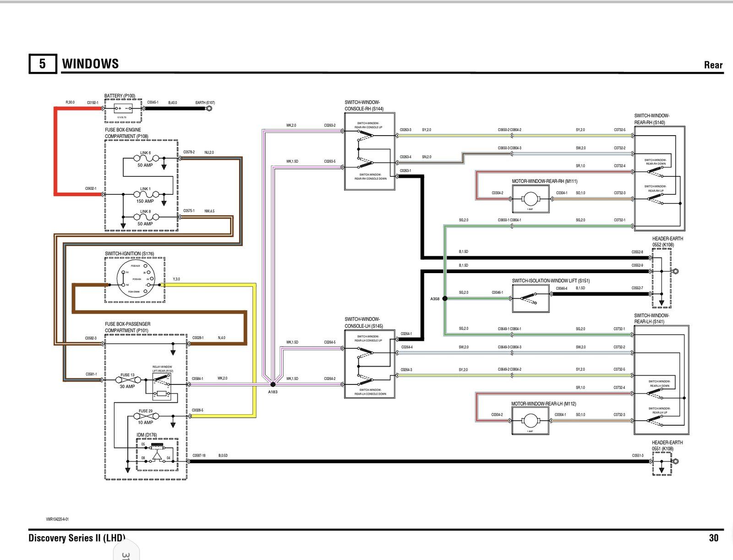Click connector label C0046-4
The height and width of the screenshot is (560, 733).
[562, 288]
